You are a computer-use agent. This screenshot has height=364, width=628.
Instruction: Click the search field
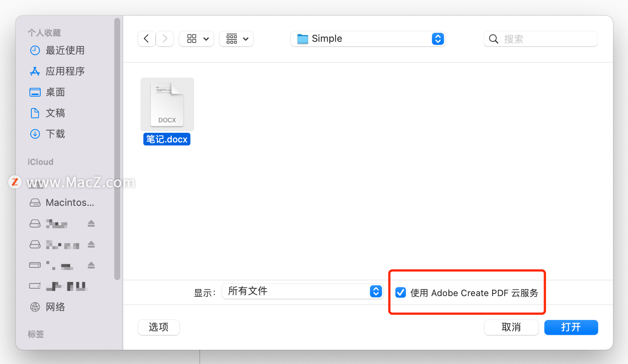[540, 39]
